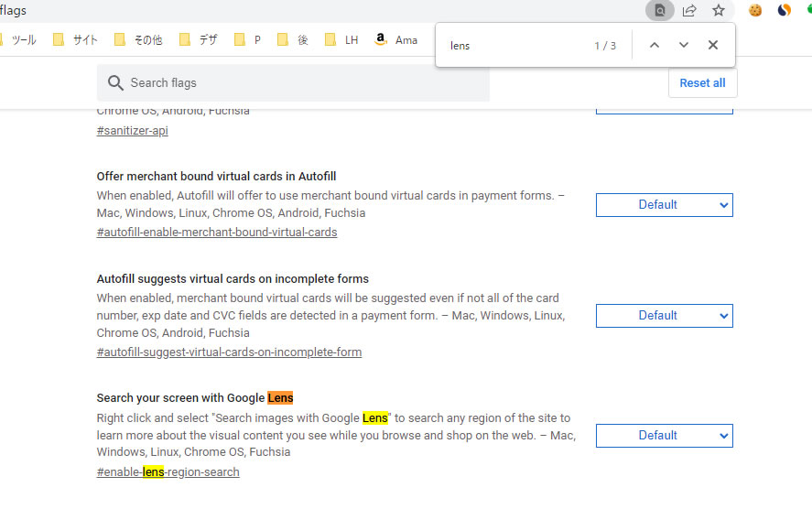The image size is (812, 509).
Task: Open dropdown for merchant bound virtual cards flag
Action: click(665, 205)
